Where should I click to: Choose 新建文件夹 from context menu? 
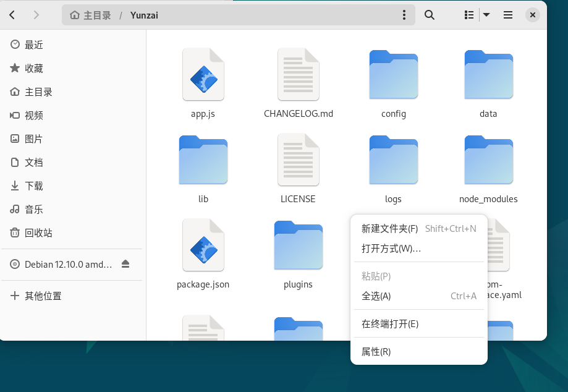point(390,229)
